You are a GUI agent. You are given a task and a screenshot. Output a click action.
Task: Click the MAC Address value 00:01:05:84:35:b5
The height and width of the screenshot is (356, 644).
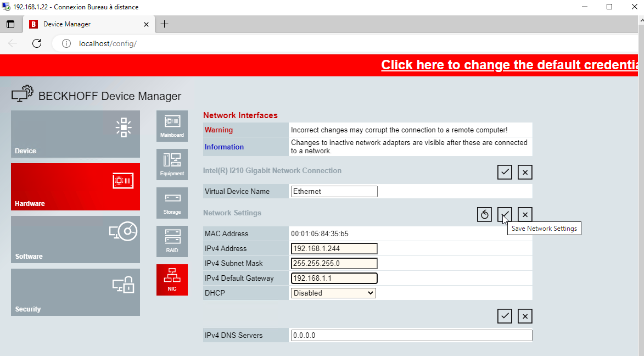(320, 234)
